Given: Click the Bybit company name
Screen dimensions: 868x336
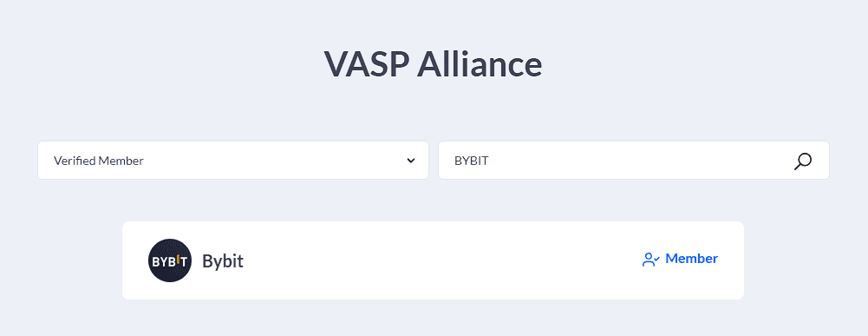Looking at the screenshot, I should pyautogui.click(x=223, y=260).
